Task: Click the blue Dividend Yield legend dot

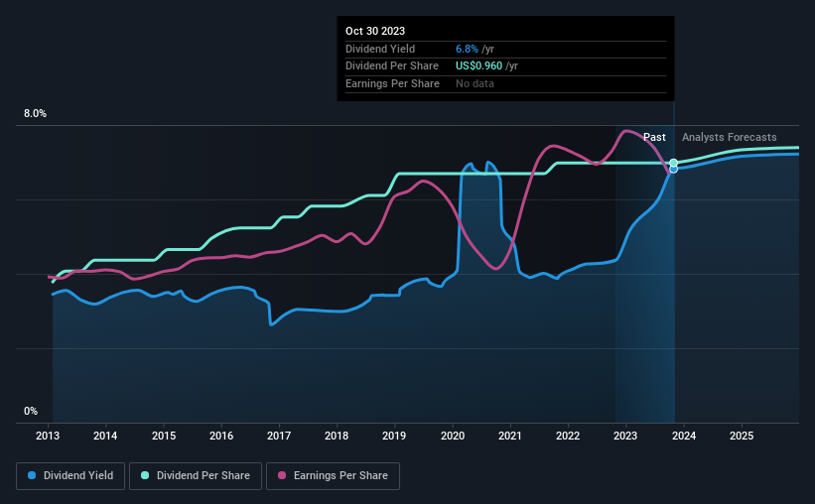Action: coord(32,475)
